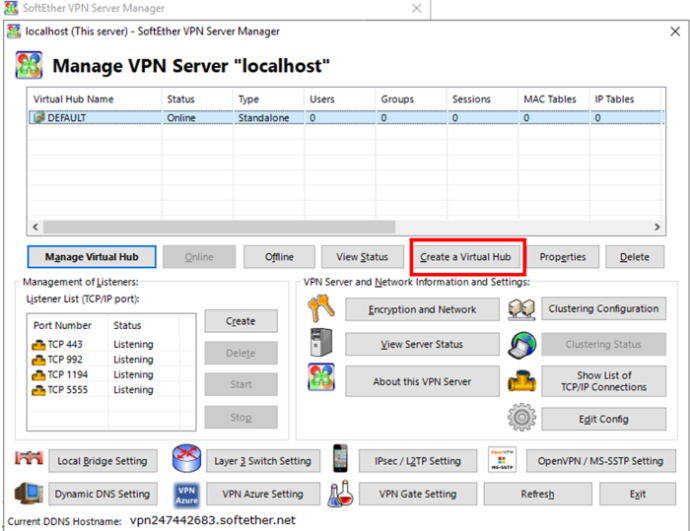Close the Manage VPN Server window
The height and width of the screenshot is (531, 690).
click(673, 31)
